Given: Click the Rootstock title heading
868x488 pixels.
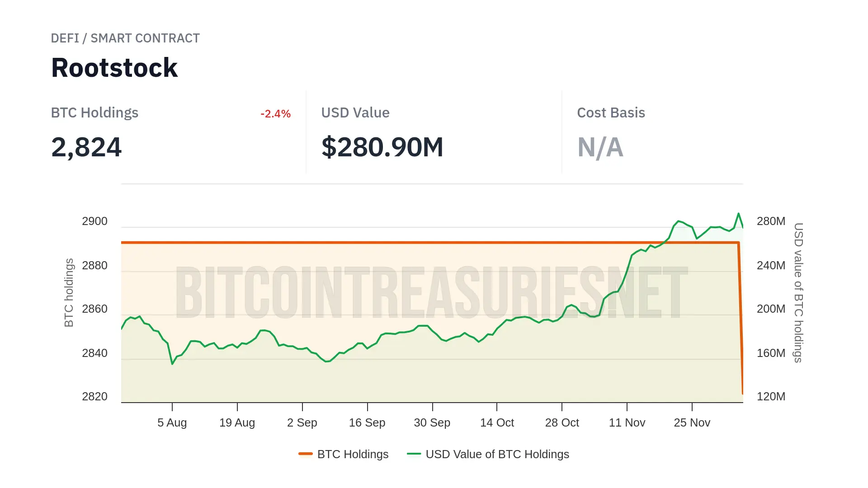Looking at the screenshot, I should coord(114,68).
